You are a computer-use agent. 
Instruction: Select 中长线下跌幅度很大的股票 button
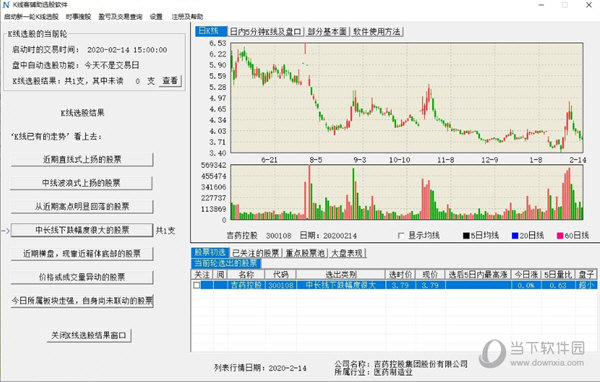(x=82, y=230)
